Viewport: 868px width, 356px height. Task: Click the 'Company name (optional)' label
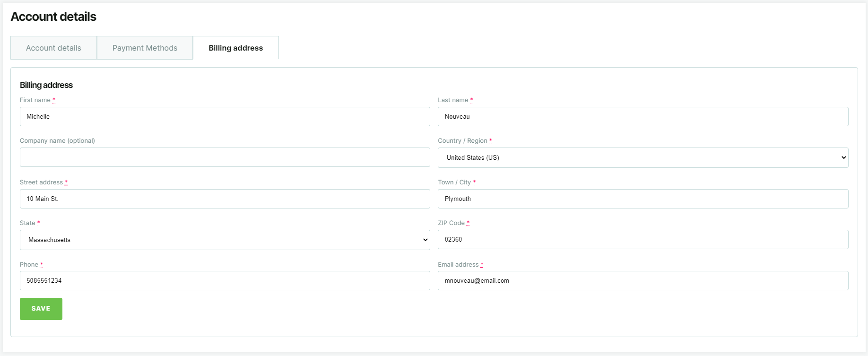tap(57, 140)
